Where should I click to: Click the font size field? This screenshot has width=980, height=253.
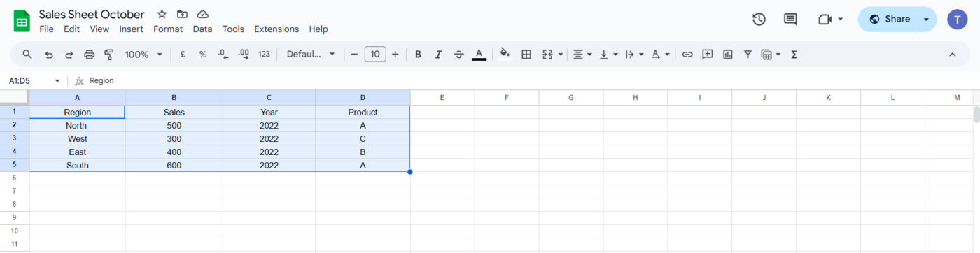[x=375, y=54]
